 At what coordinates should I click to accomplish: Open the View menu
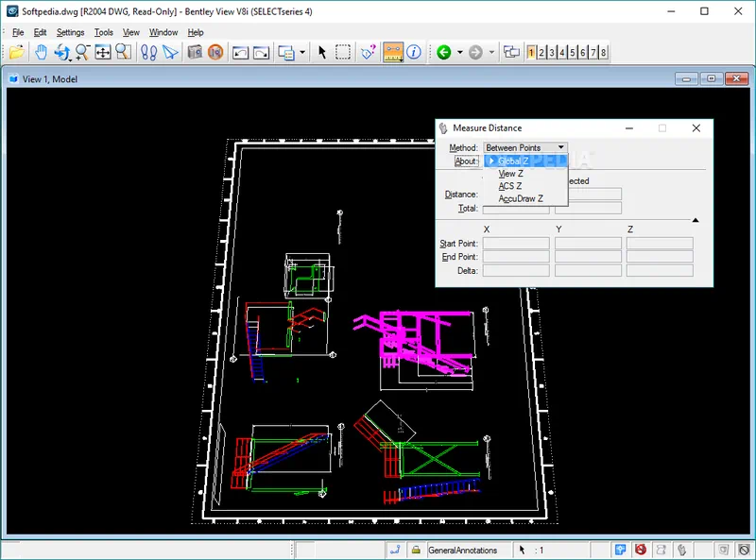coord(130,32)
